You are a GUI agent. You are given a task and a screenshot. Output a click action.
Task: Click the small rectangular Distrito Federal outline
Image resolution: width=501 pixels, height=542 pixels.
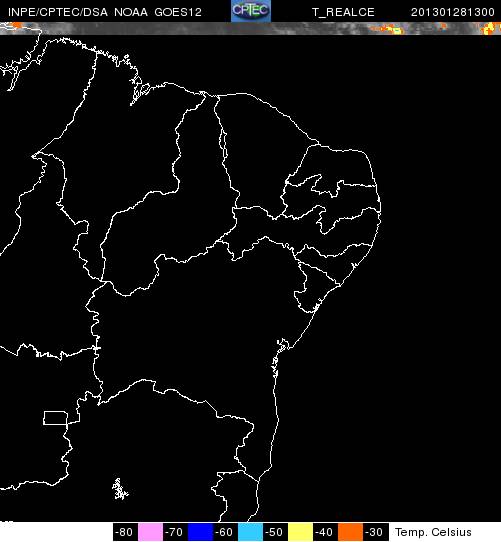[55, 418]
